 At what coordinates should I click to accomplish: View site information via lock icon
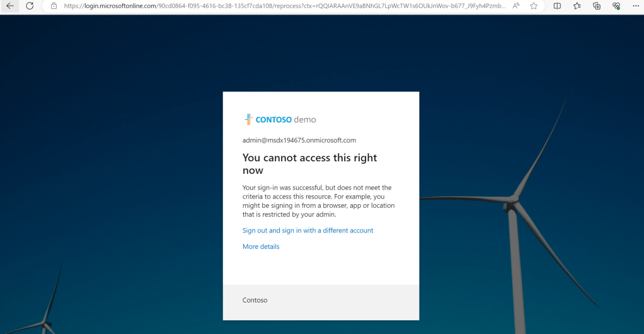click(54, 6)
